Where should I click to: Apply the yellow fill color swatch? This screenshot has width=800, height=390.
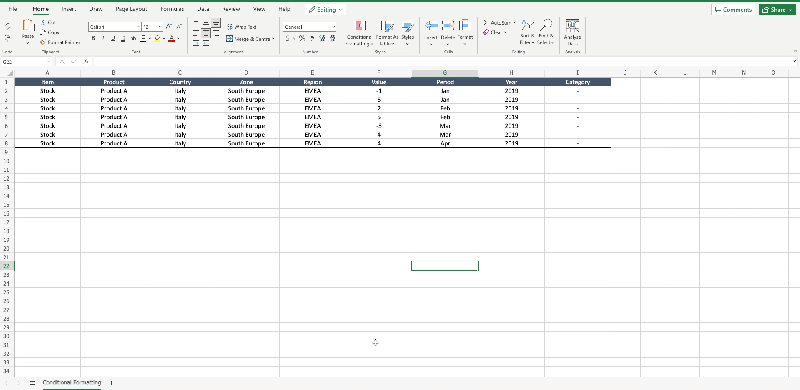click(157, 38)
